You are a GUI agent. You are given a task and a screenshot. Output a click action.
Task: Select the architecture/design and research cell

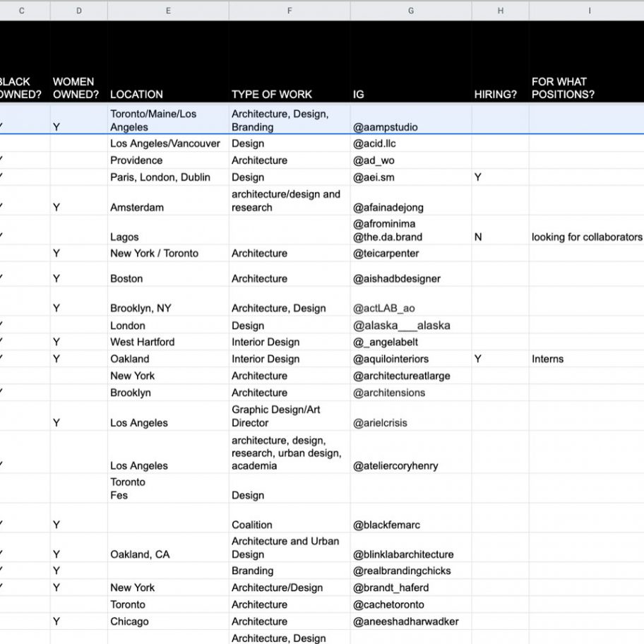(290, 201)
